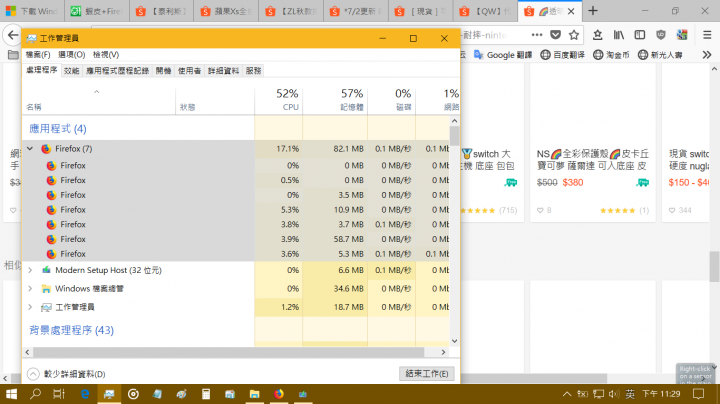Click the Firefox icon in the taskbar
This screenshot has height=404, width=720.
(x=279, y=394)
